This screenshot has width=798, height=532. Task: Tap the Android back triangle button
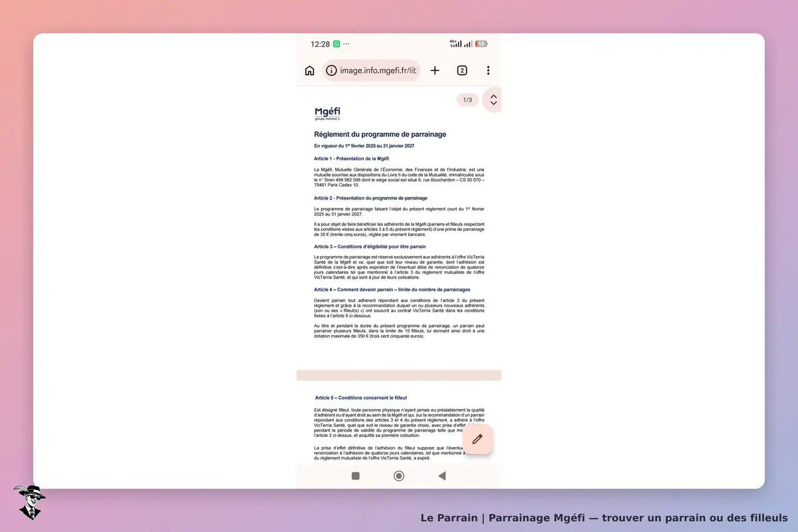pos(442,475)
